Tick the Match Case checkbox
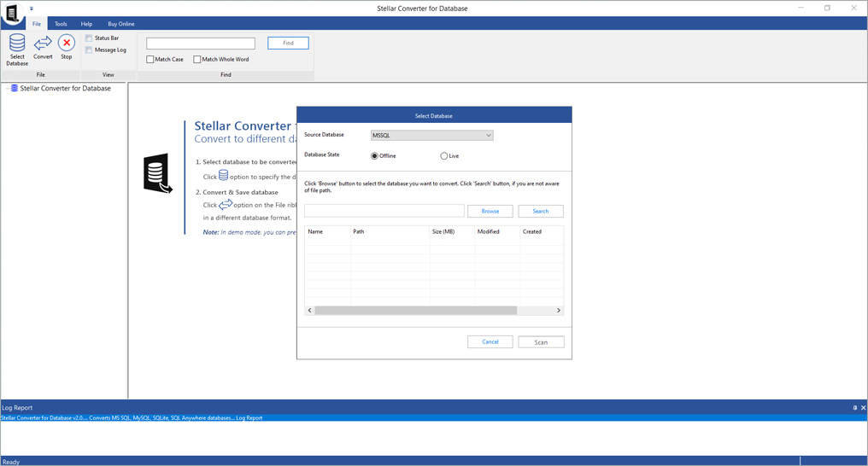The width and height of the screenshot is (868, 466). tap(150, 59)
